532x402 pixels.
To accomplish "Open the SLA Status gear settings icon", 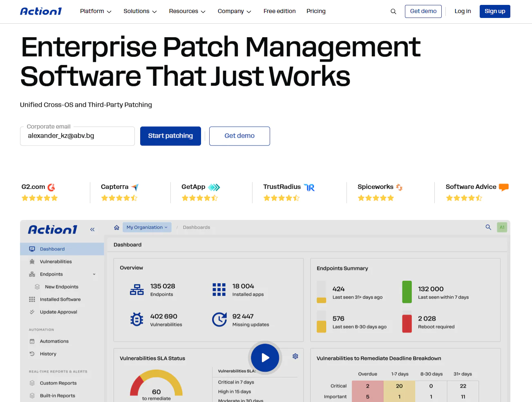I will click(295, 356).
